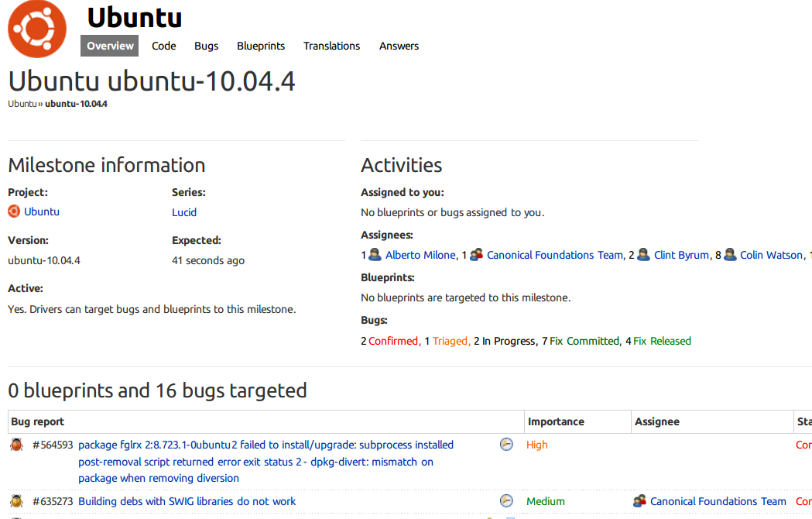Open the Ubuntu project link
Screen dimensions: 812x519
(42, 211)
